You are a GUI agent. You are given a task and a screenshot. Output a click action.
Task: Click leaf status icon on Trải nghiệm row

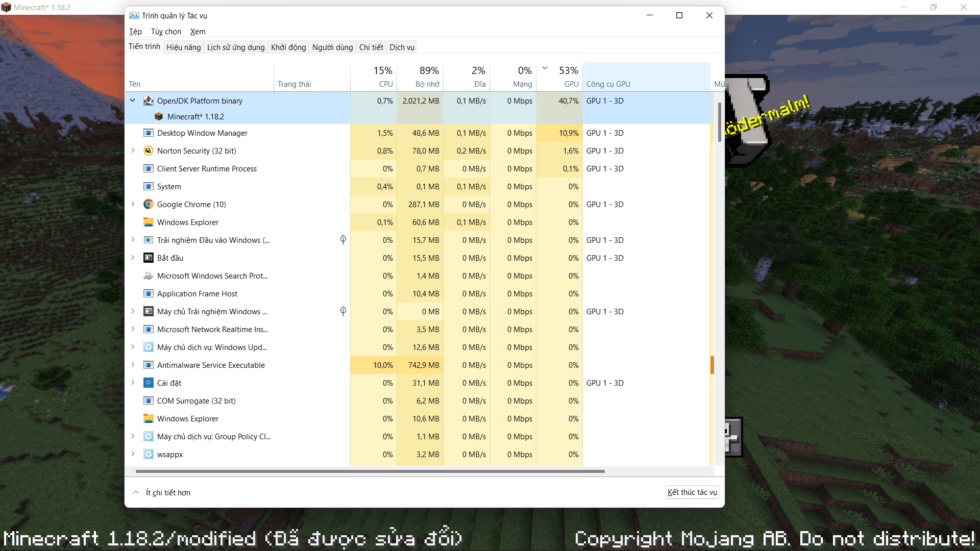pyautogui.click(x=343, y=240)
